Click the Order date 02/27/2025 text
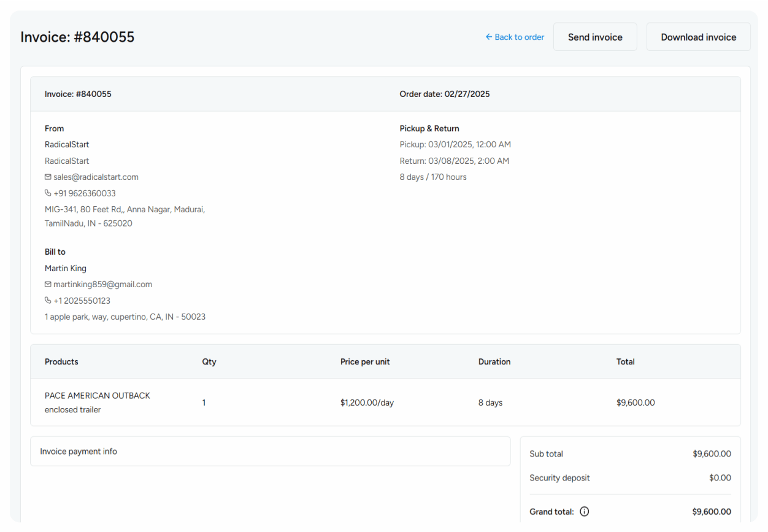Viewport: 768px width, 532px height. [444, 94]
